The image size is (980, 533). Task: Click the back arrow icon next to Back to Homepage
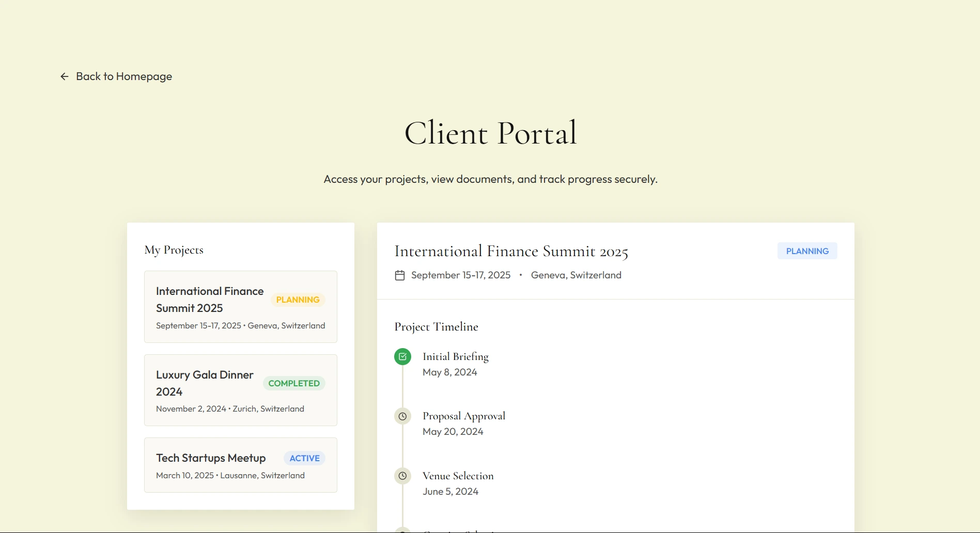coord(64,76)
